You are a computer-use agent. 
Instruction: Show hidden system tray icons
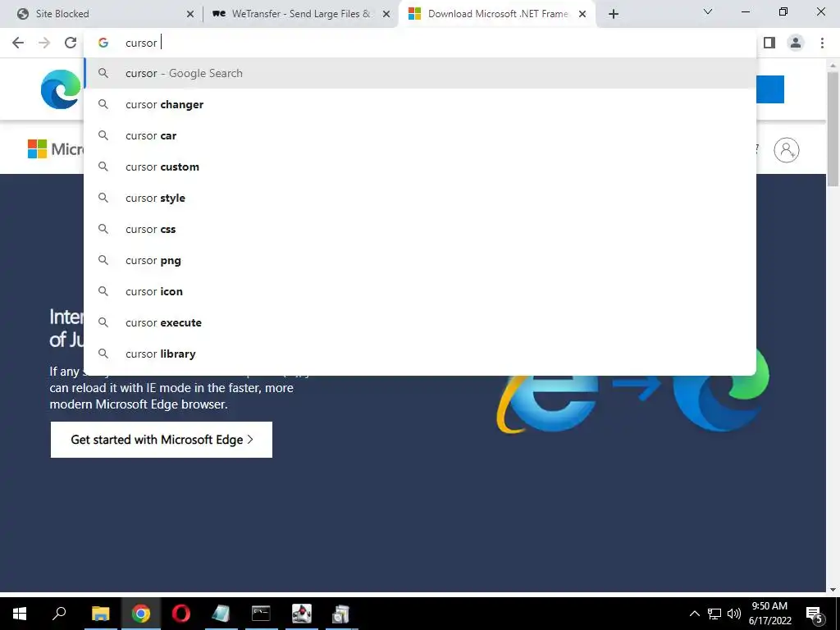tap(694, 614)
